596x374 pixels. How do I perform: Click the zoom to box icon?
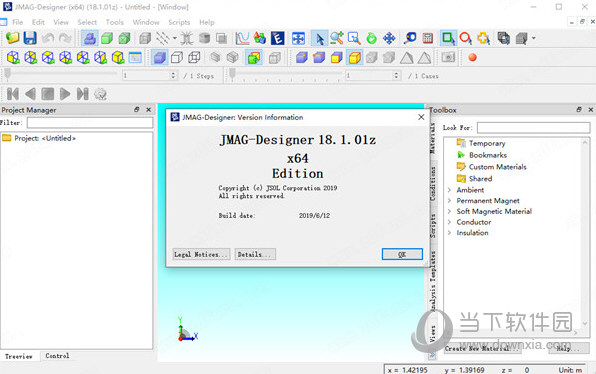[x=354, y=38]
